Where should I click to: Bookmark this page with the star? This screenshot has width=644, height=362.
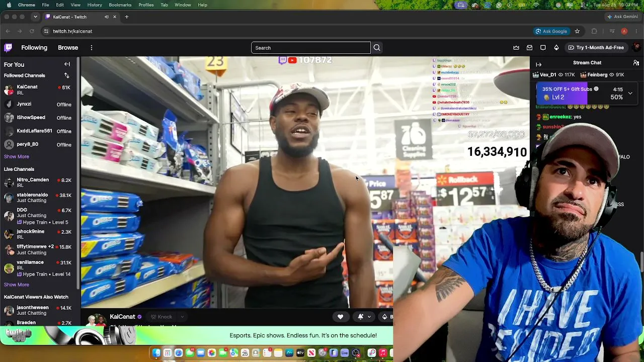coord(577,31)
